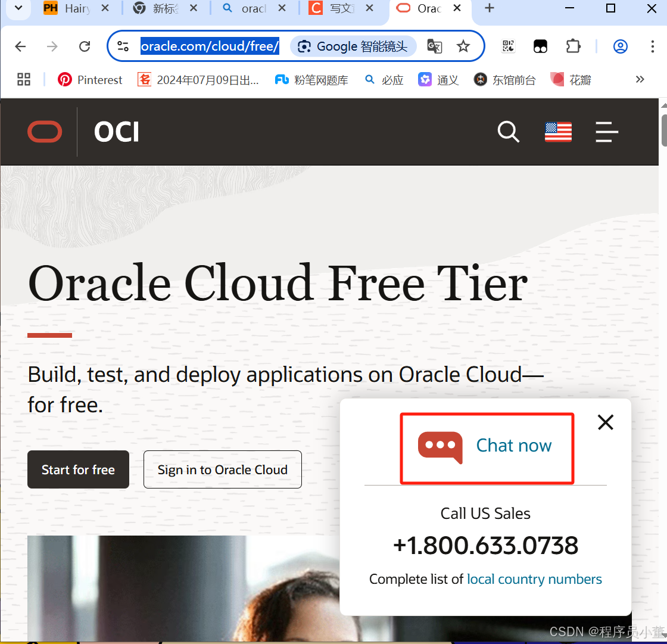Click the Oracle logo
Image resolution: width=667 pixels, height=644 pixels.
click(45, 132)
